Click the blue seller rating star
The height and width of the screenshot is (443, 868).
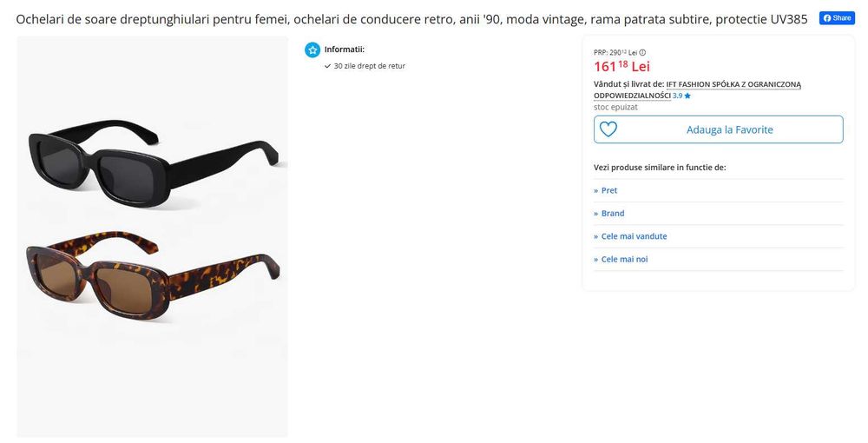click(x=687, y=96)
